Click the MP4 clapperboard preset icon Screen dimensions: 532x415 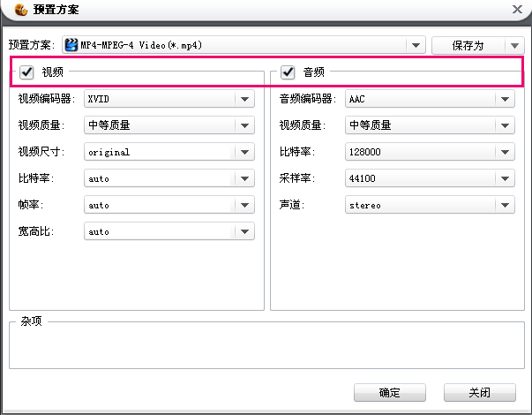[x=71, y=45]
